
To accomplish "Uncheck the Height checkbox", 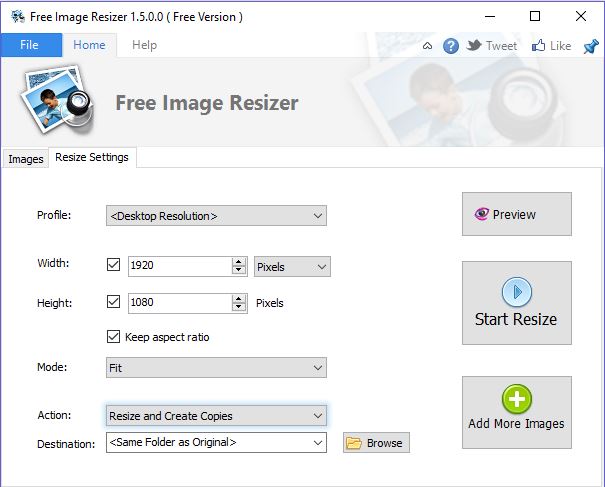I will click(113, 302).
